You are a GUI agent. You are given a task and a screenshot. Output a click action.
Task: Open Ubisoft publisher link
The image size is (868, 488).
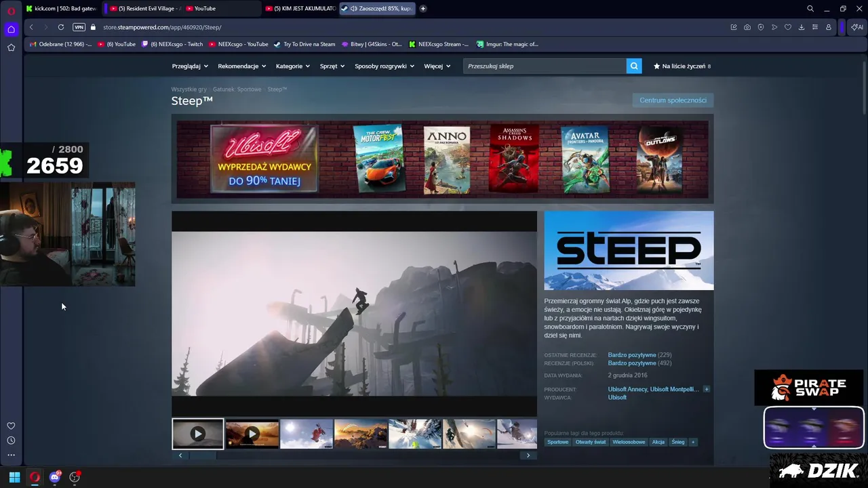point(617,397)
